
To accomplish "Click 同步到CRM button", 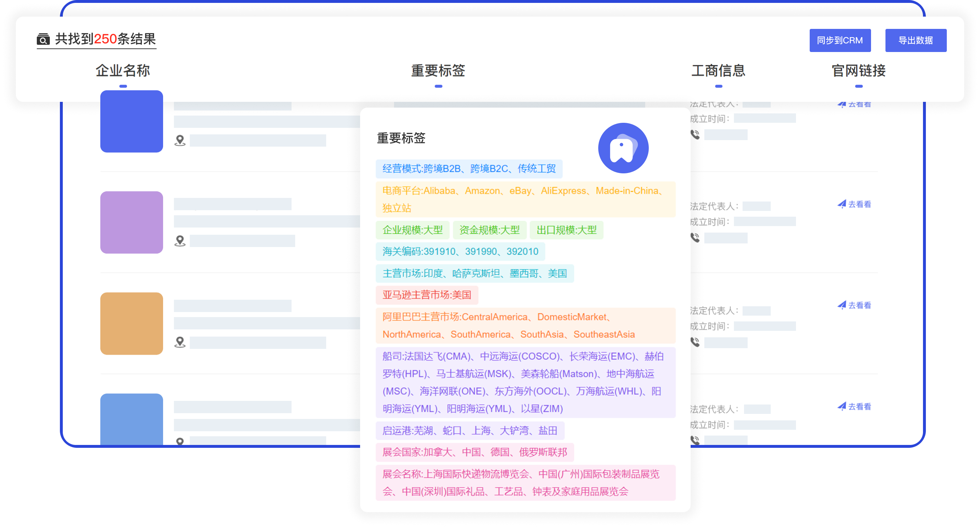I will click(x=840, y=40).
